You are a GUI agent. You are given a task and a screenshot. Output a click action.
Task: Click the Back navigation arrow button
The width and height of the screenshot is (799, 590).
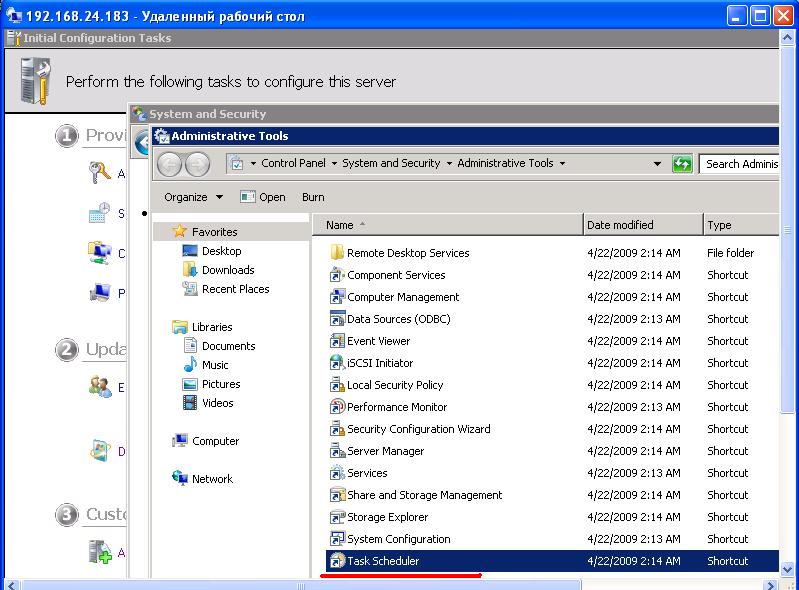169,164
